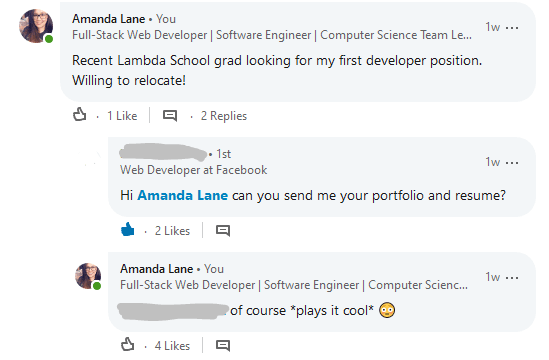Follow blue Amanda Lane mention link
This screenshot has width=549, height=360.
click(182, 195)
